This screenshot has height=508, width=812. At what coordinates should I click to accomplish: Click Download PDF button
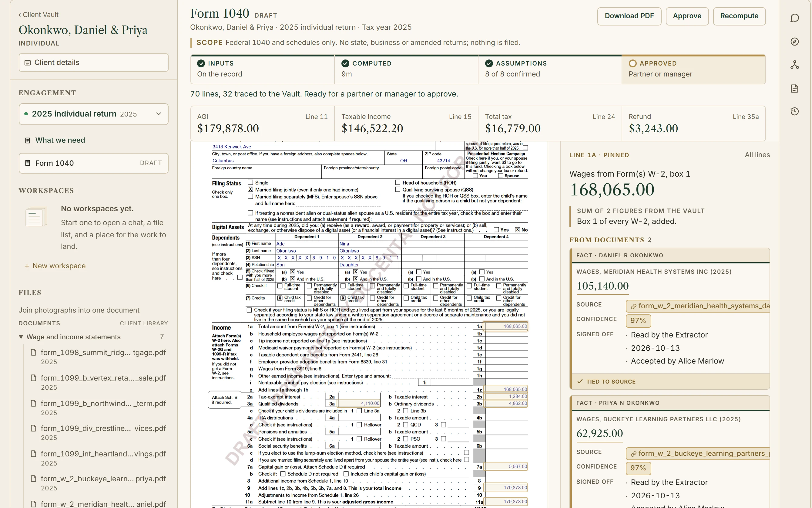[x=629, y=16]
